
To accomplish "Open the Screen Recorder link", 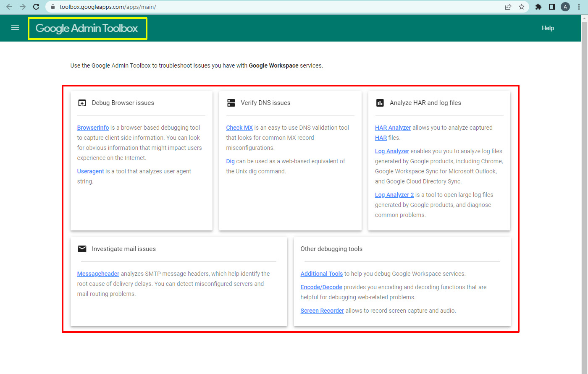I will tap(322, 311).
